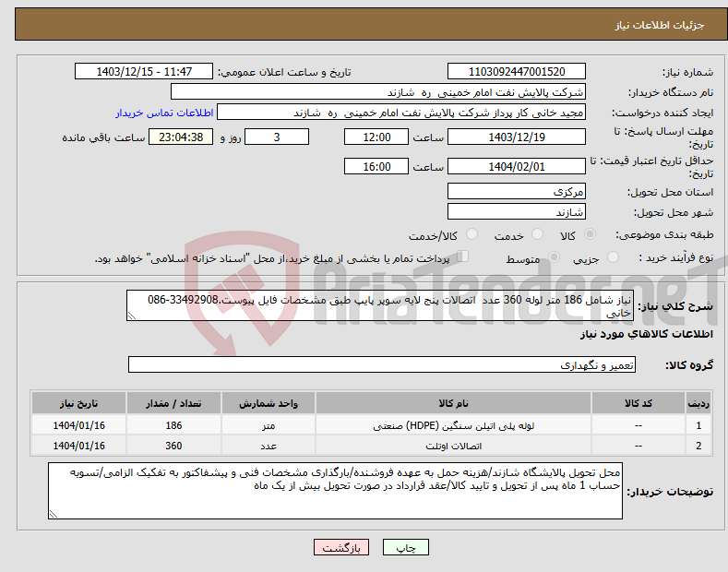Select the کالا radio button
728x572 pixels.
click(x=590, y=234)
